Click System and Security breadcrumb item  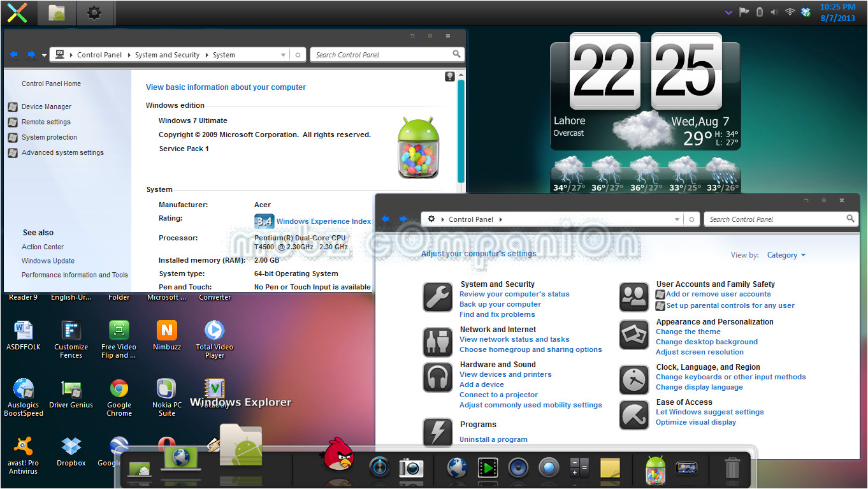click(x=167, y=55)
